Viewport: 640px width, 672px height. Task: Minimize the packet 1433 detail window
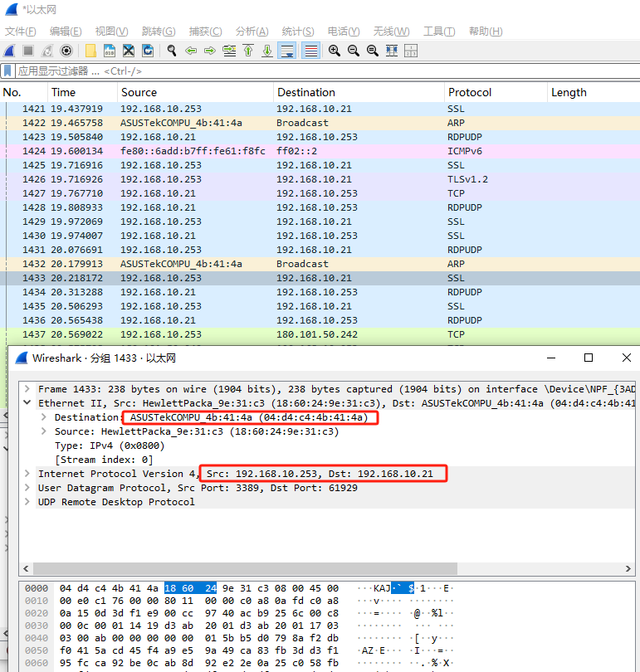(x=551, y=358)
